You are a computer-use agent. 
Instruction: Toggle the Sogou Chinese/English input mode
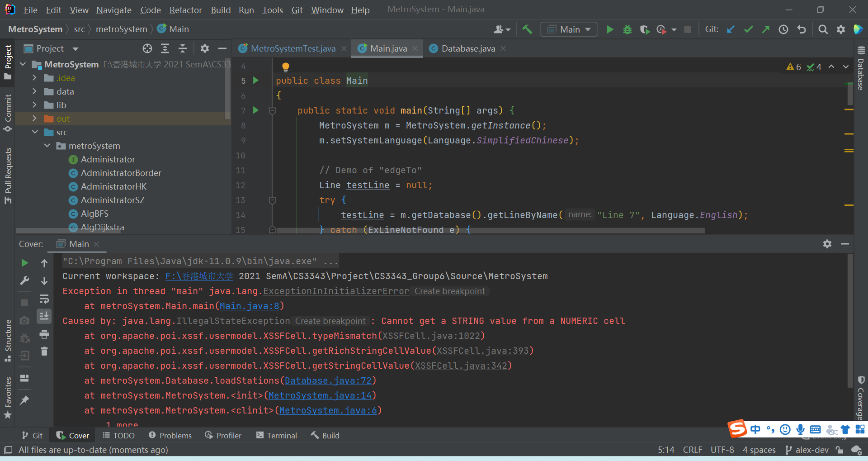click(755, 429)
